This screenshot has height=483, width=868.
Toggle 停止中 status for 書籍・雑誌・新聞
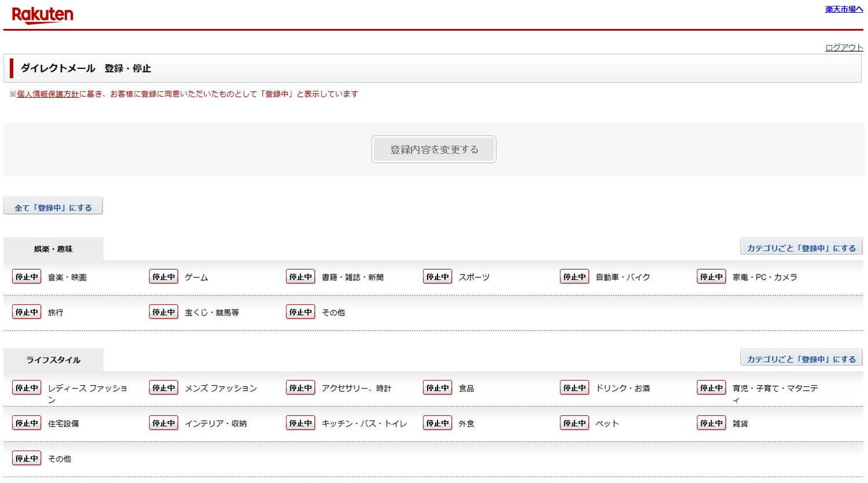(x=300, y=277)
